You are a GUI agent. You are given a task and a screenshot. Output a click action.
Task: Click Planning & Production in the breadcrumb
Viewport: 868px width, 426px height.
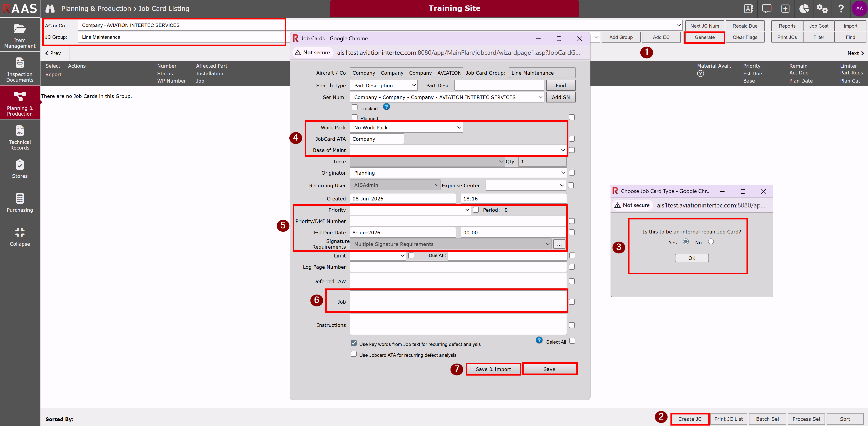point(96,8)
